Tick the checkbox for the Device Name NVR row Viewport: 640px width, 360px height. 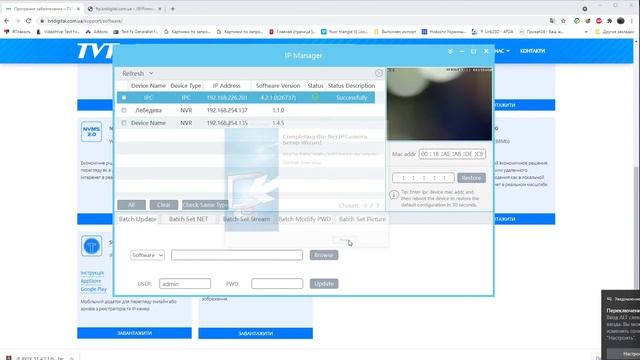tap(124, 123)
